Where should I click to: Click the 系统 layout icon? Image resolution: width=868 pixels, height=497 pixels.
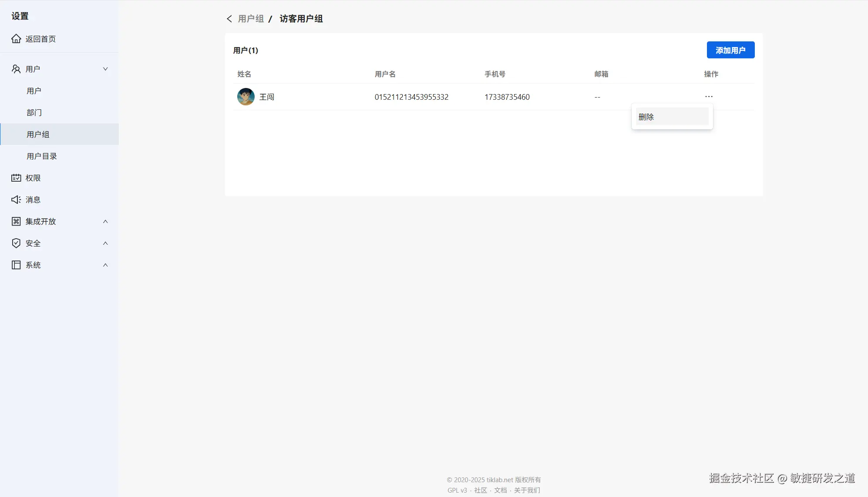(x=16, y=265)
